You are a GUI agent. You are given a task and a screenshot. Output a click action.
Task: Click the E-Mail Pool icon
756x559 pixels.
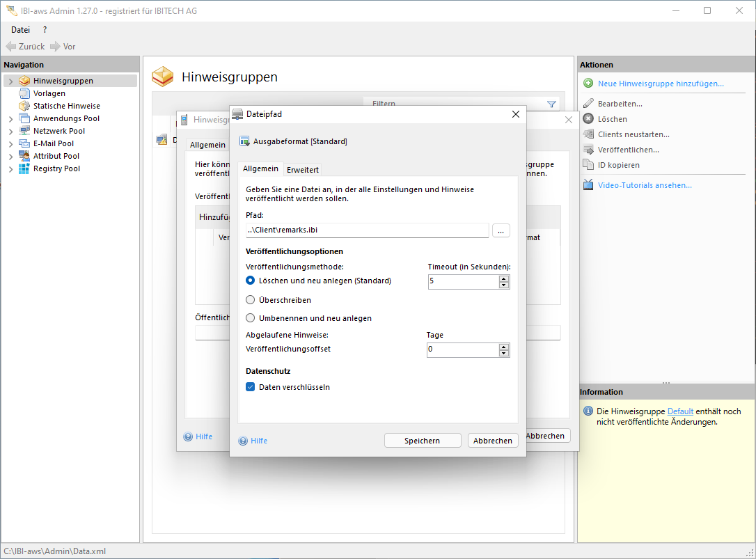pos(24,143)
